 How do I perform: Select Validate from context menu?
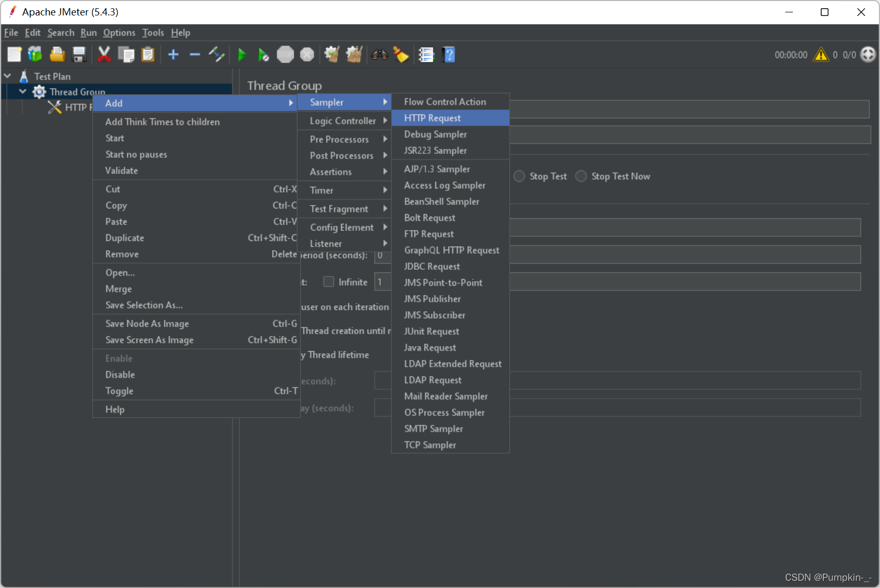(196, 170)
